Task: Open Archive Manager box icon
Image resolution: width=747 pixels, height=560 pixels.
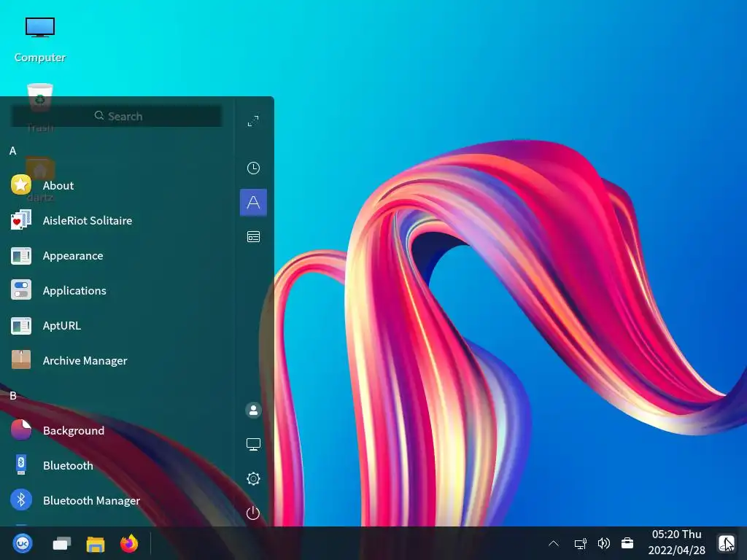Action: point(21,360)
